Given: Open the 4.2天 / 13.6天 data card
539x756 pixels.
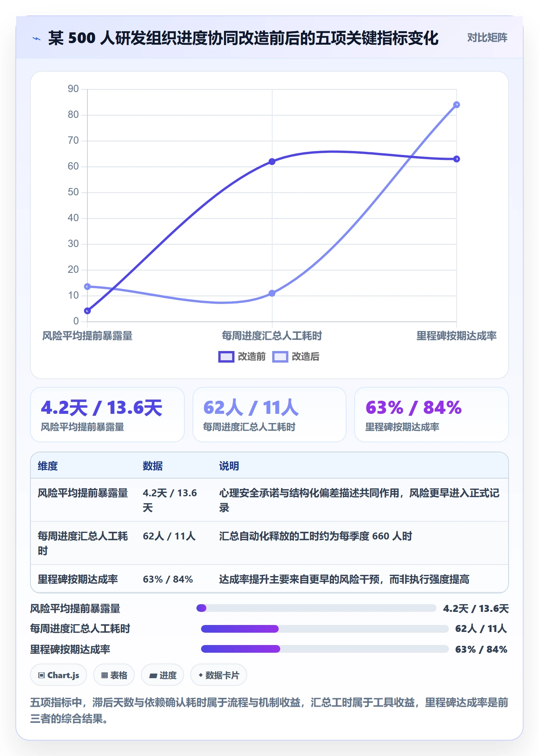Looking at the screenshot, I should pos(107,415).
